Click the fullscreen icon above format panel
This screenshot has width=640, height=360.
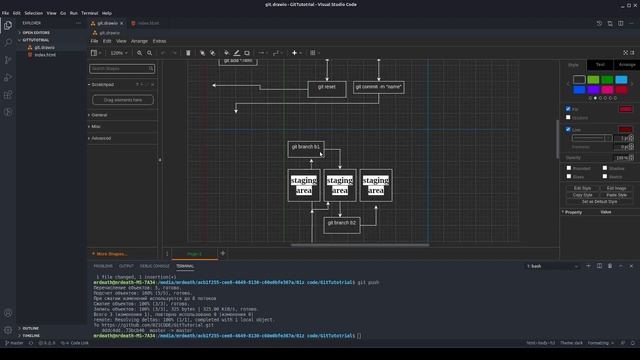(x=625, y=53)
